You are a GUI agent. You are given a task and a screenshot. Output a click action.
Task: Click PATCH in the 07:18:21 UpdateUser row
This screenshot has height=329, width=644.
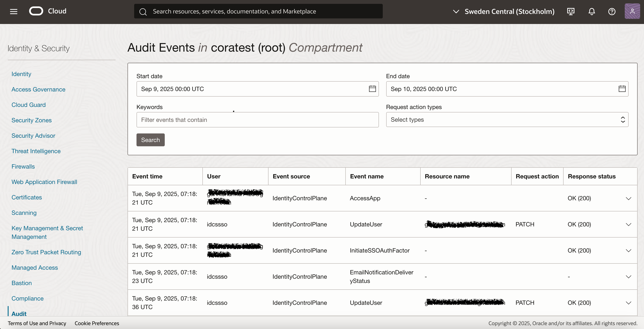tap(525, 224)
